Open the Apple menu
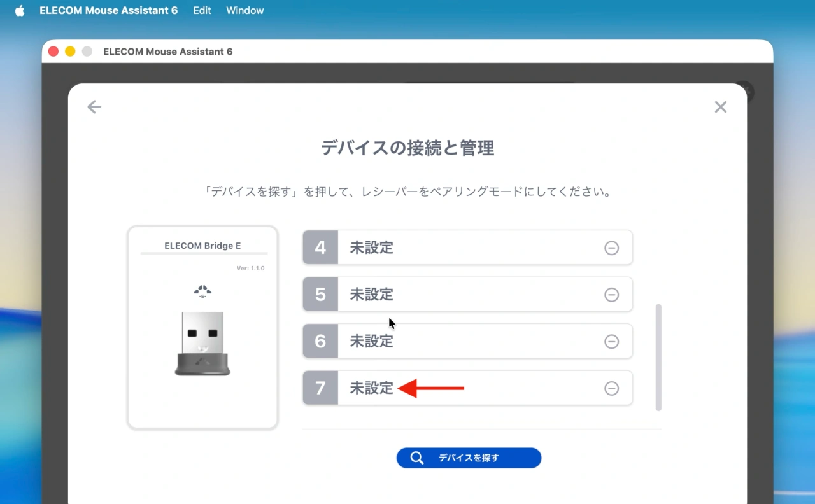 pyautogui.click(x=20, y=11)
